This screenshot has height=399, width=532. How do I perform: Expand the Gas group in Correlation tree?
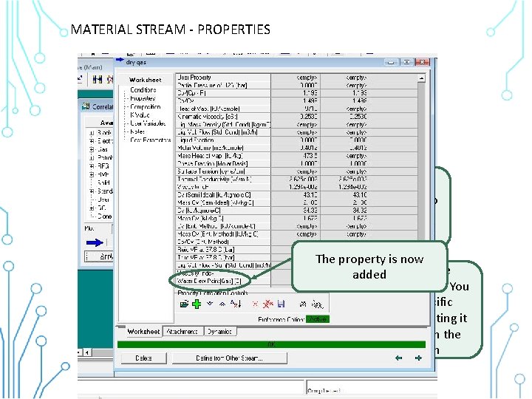tap(92, 149)
